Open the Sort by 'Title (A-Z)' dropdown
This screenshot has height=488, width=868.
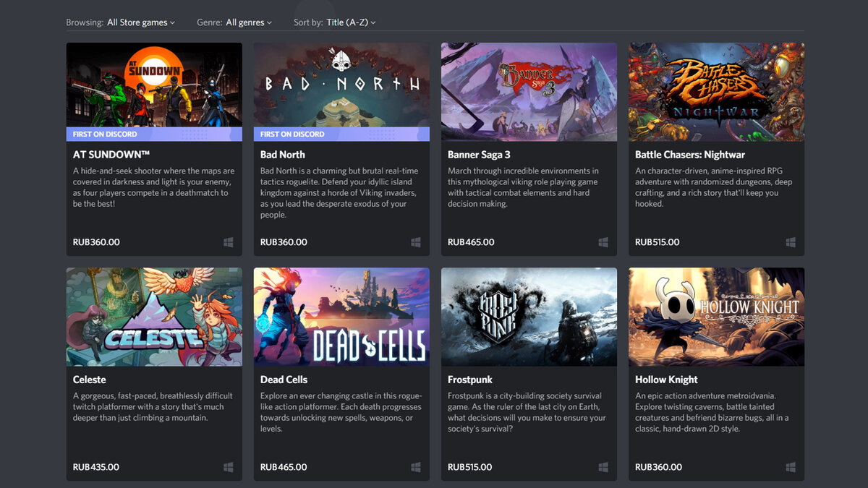pyautogui.click(x=351, y=22)
